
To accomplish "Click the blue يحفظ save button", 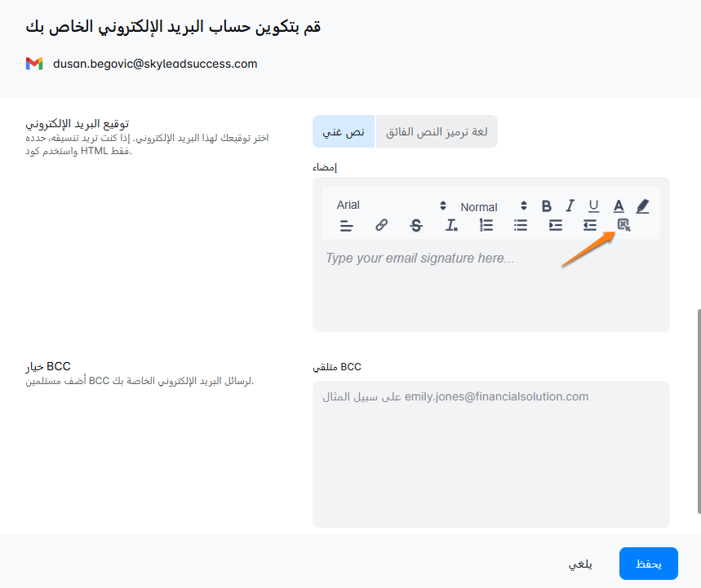I will (x=648, y=564).
